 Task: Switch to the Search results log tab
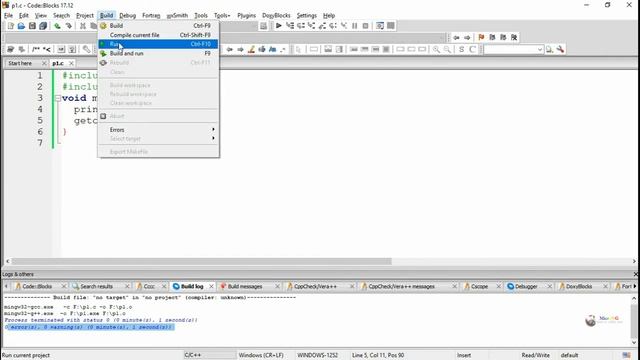click(x=96, y=287)
